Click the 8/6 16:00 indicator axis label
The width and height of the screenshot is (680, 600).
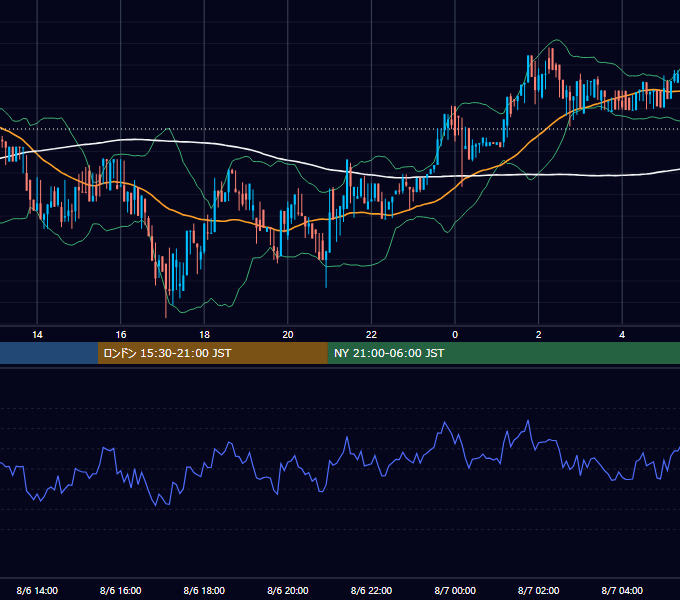(121, 590)
